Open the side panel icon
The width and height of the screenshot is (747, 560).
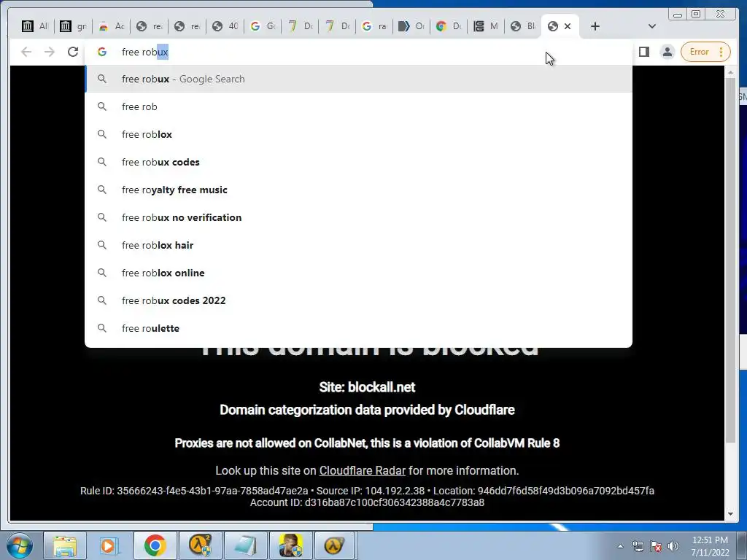click(644, 52)
